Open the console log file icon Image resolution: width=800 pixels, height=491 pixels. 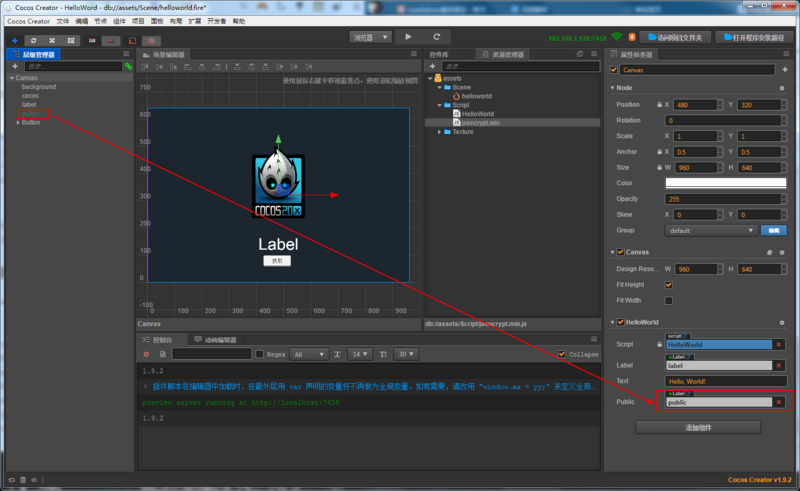click(162, 354)
